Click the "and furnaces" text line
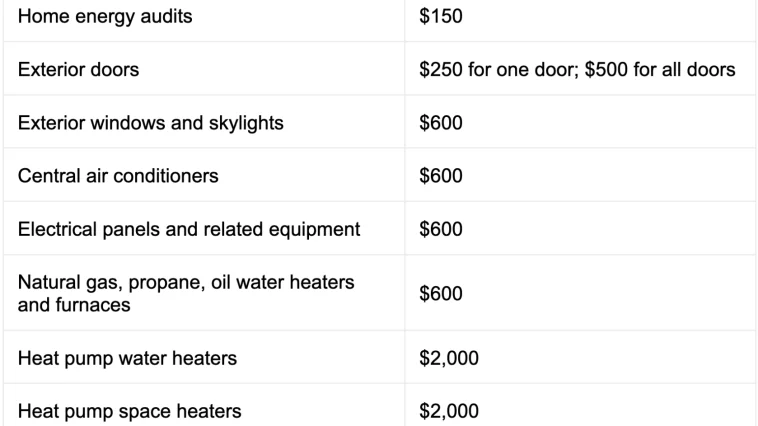The width and height of the screenshot is (758, 426). pos(74,304)
